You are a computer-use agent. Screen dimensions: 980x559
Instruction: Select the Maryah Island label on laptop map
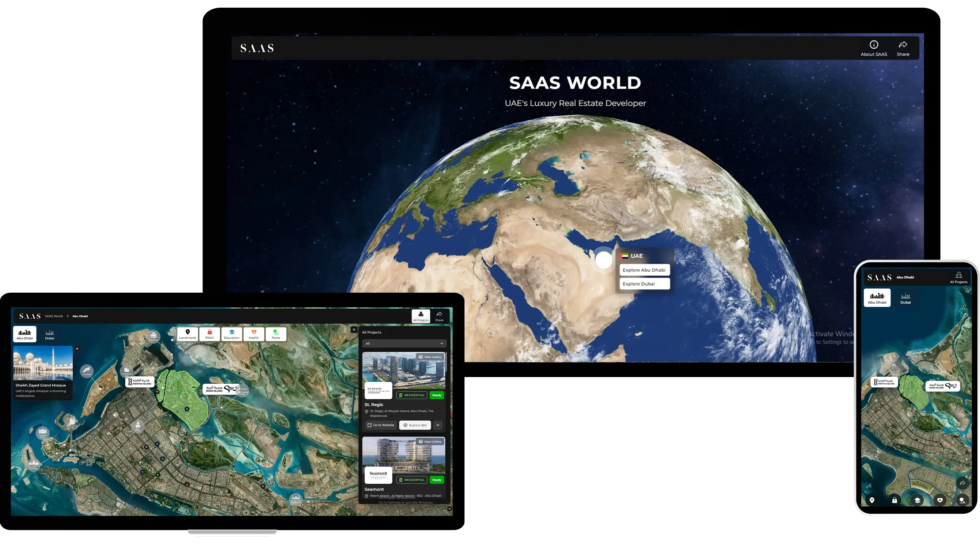click(140, 382)
